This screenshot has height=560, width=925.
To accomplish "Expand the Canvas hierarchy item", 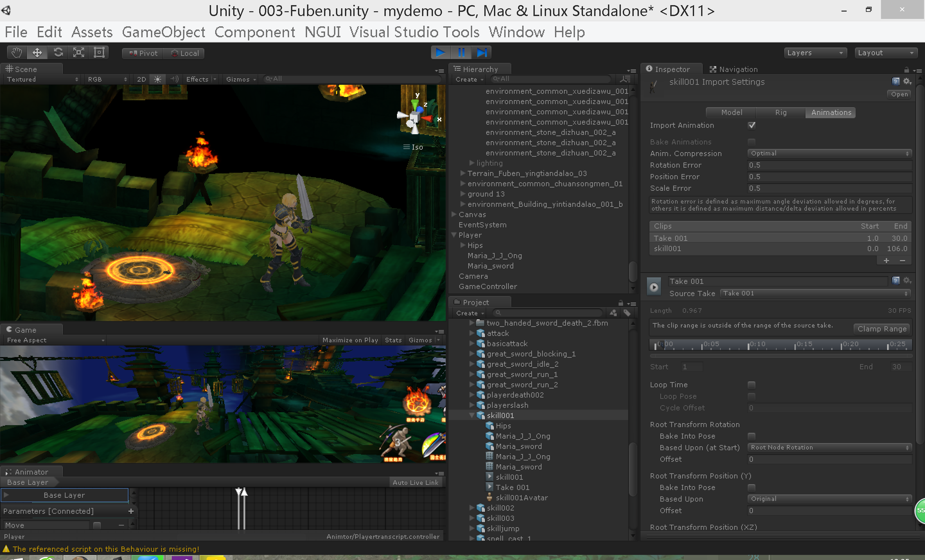I will pos(454,214).
